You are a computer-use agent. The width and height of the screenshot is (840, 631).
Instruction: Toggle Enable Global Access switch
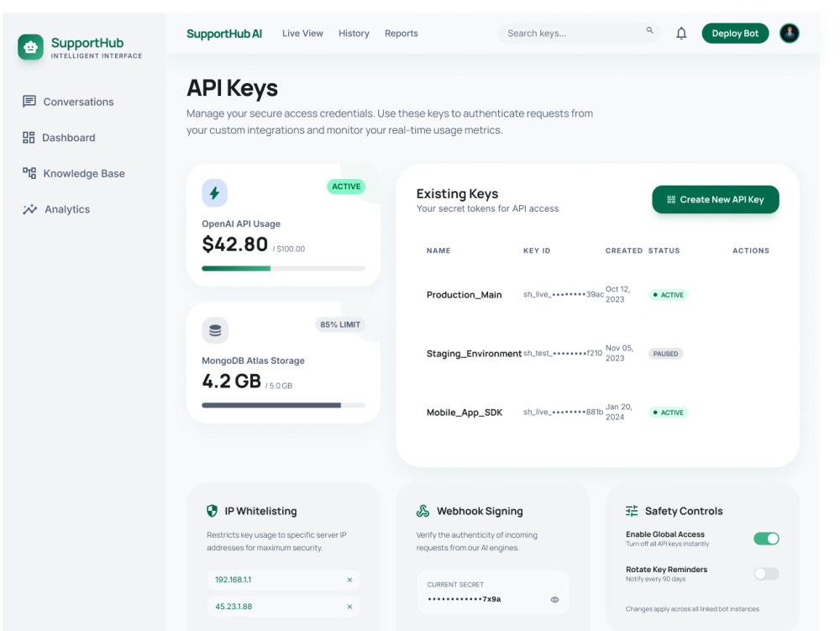[x=766, y=539]
